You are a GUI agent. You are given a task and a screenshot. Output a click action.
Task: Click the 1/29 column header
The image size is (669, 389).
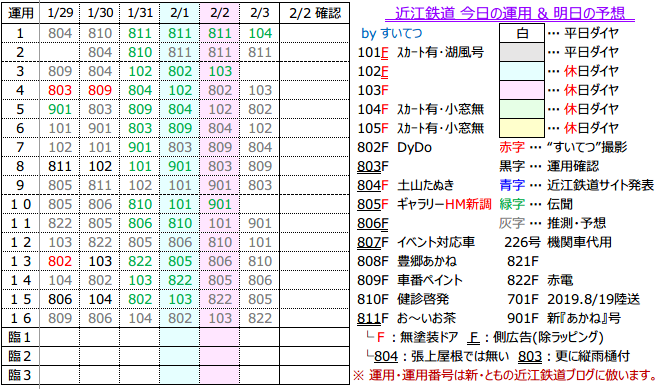60,13
